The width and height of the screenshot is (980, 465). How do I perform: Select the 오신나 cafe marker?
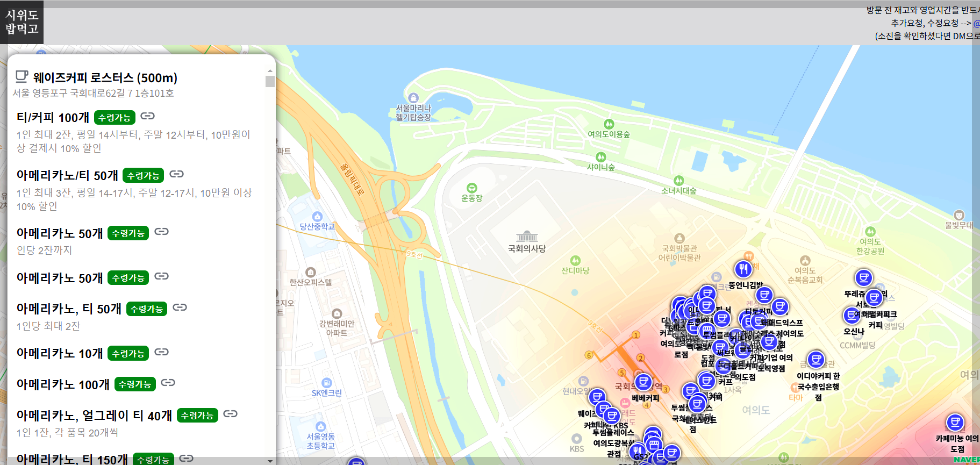pyautogui.click(x=852, y=316)
